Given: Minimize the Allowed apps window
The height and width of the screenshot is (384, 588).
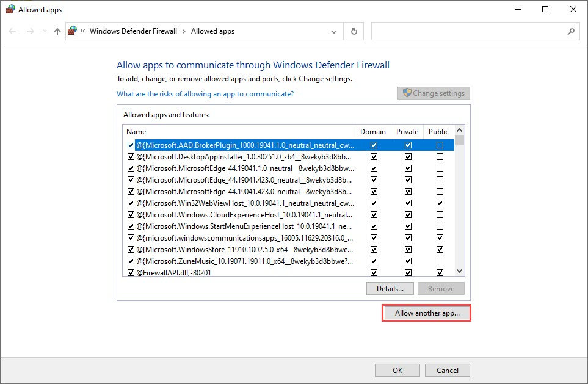Looking at the screenshot, I should [518, 9].
